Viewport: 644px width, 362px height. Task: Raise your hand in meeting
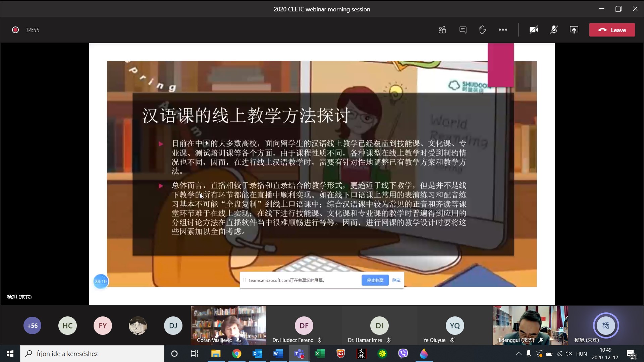click(483, 30)
